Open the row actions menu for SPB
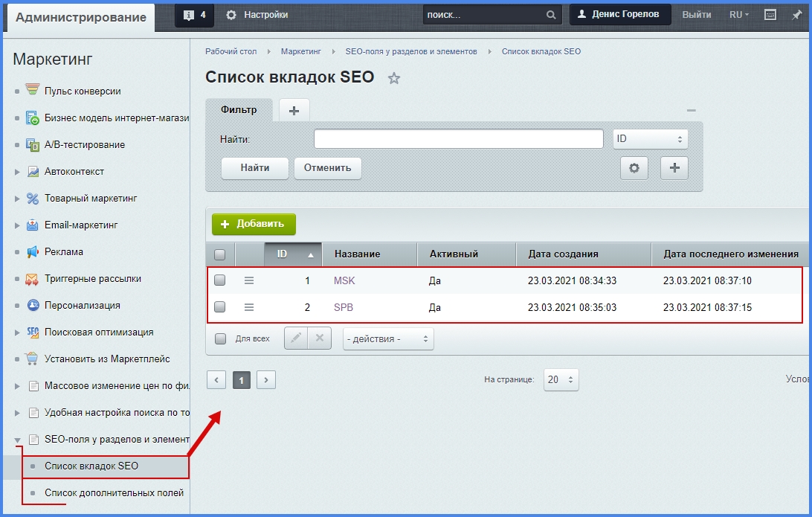Viewport: 812px width, 517px height. (249, 307)
